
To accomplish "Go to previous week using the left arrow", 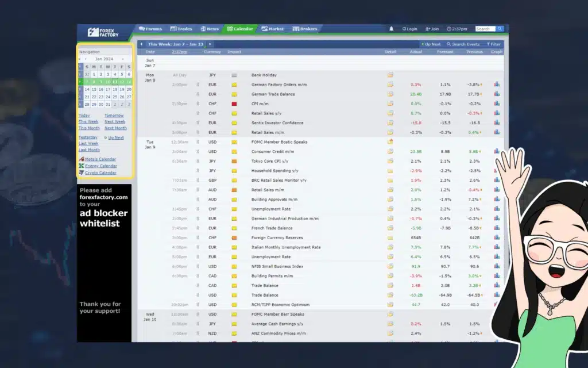I will pyautogui.click(x=141, y=44).
